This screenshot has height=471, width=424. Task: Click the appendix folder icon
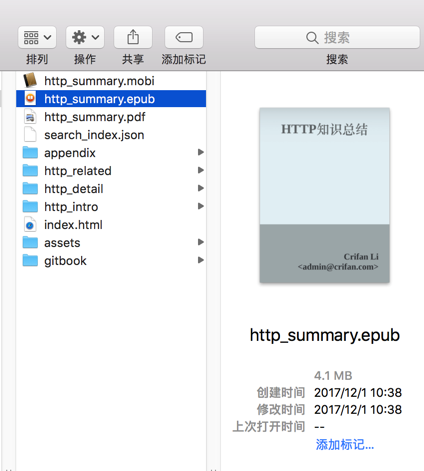pyautogui.click(x=30, y=153)
